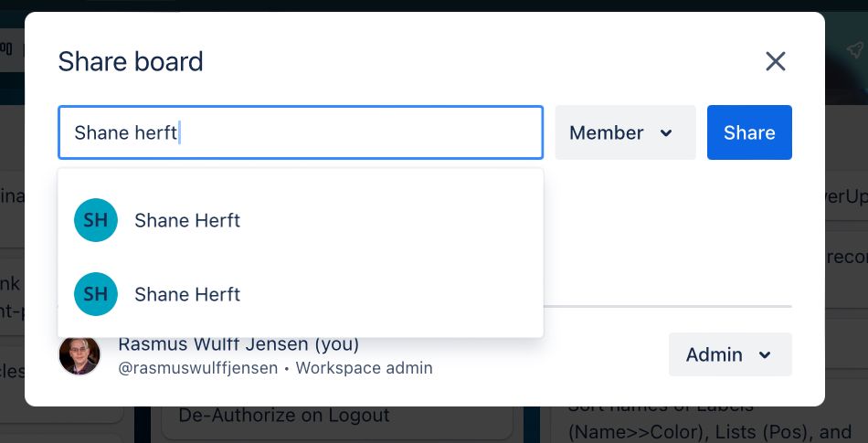Click the blue Share button
This screenshot has height=443, width=868.
[749, 133]
